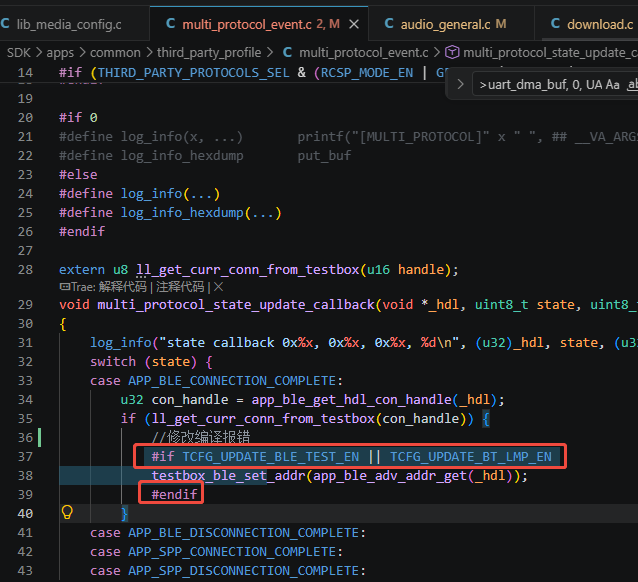
Task: Click the apps breadcrumb segment
Action: point(60,53)
